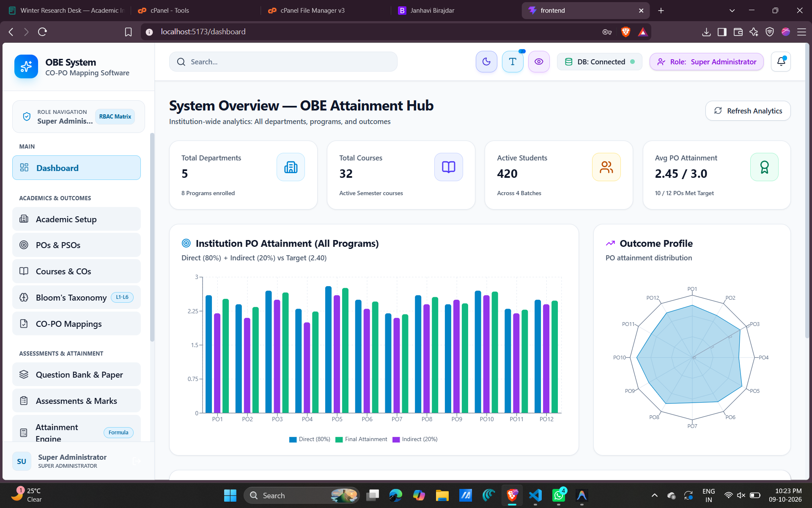Open the Dashboard menu item
This screenshot has width=812, height=508.
pyautogui.click(x=77, y=168)
